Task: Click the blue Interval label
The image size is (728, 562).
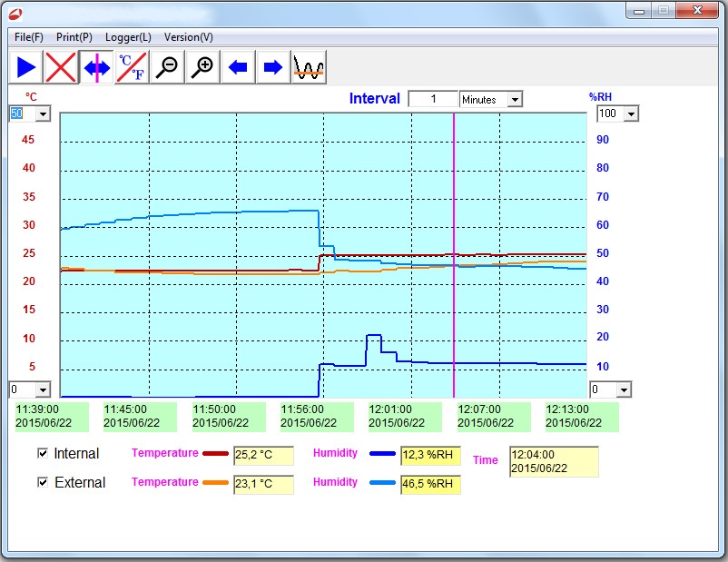Action: [x=375, y=98]
